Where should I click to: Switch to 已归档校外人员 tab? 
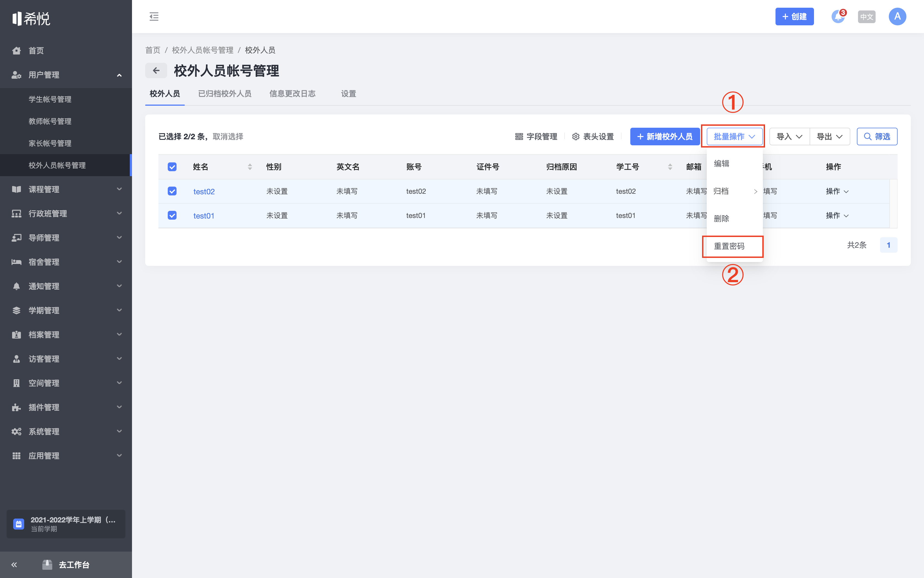224,94
